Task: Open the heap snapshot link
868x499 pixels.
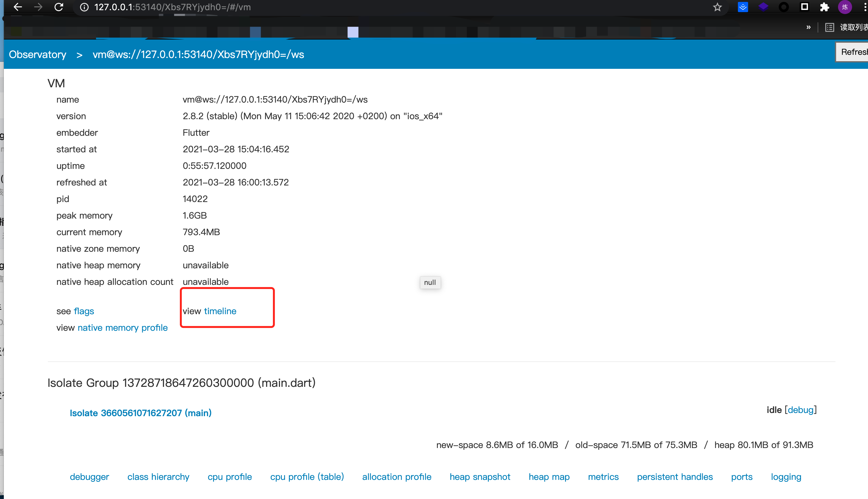Action: [x=480, y=477]
